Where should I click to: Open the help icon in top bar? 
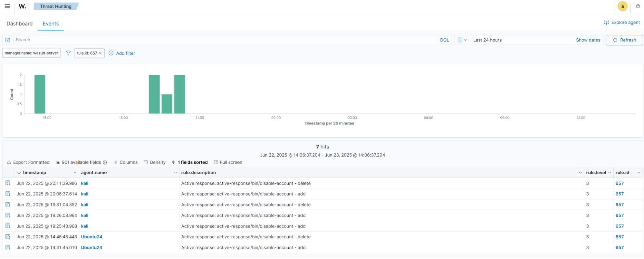[x=638, y=6]
